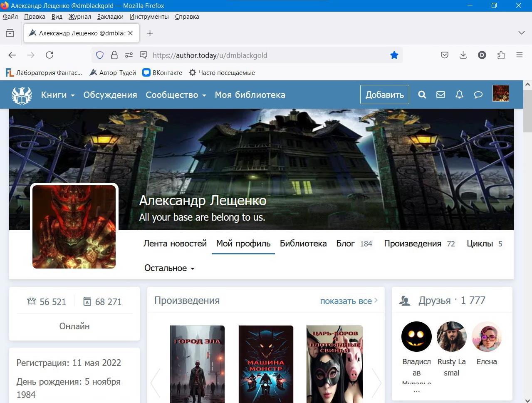The image size is (532, 403).
Task: Open the comments speech bubble icon
Action: point(478,95)
